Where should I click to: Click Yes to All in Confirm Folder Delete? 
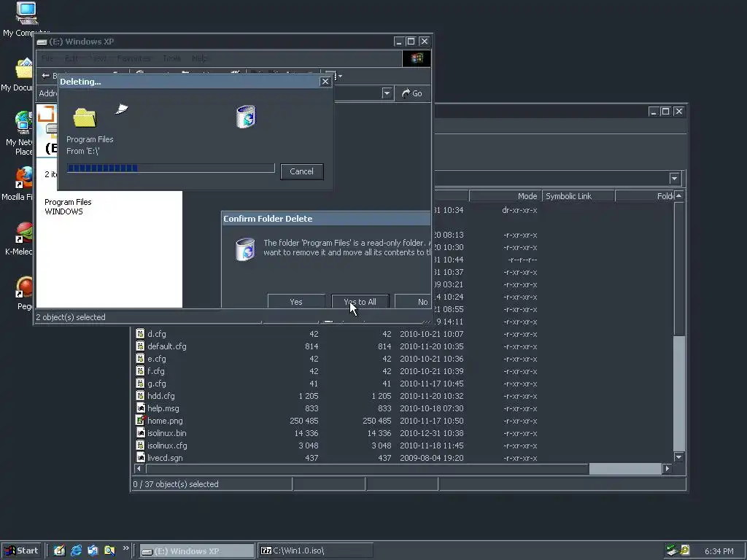pyautogui.click(x=360, y=301)
